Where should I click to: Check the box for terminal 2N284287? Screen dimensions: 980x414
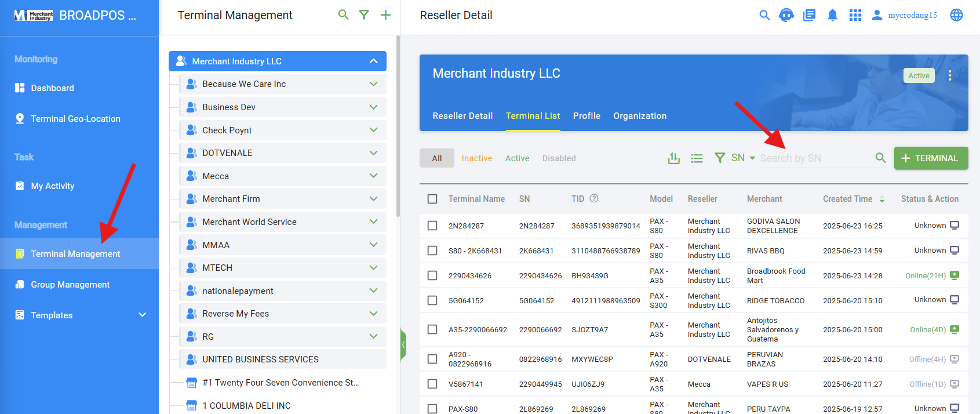click(432, 226)
